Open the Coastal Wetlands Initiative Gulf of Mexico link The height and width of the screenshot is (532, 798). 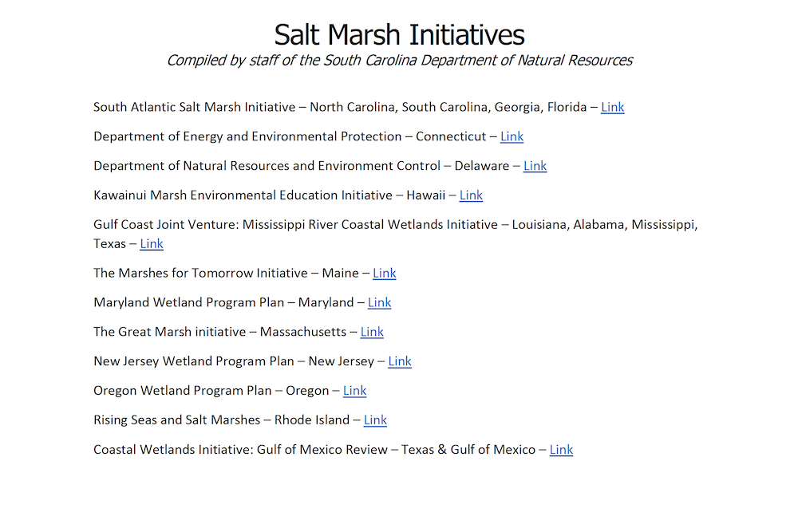click(x=561, y=450)
